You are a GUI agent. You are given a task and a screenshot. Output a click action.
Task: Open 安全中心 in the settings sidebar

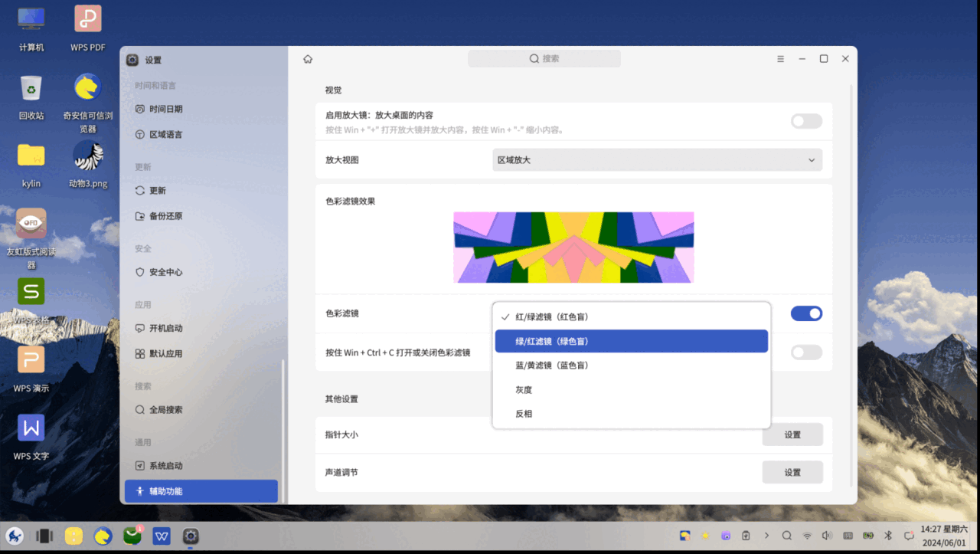[x=165, y=272]
